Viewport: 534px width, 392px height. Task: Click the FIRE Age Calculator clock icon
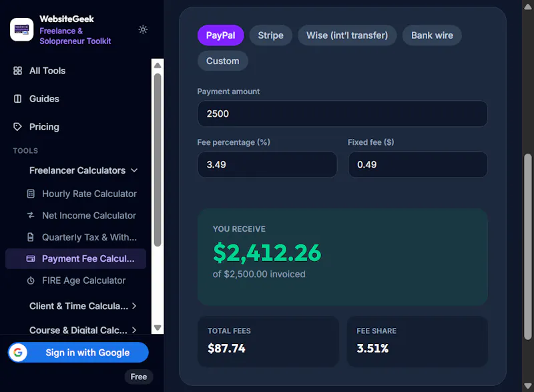[31, 280]
